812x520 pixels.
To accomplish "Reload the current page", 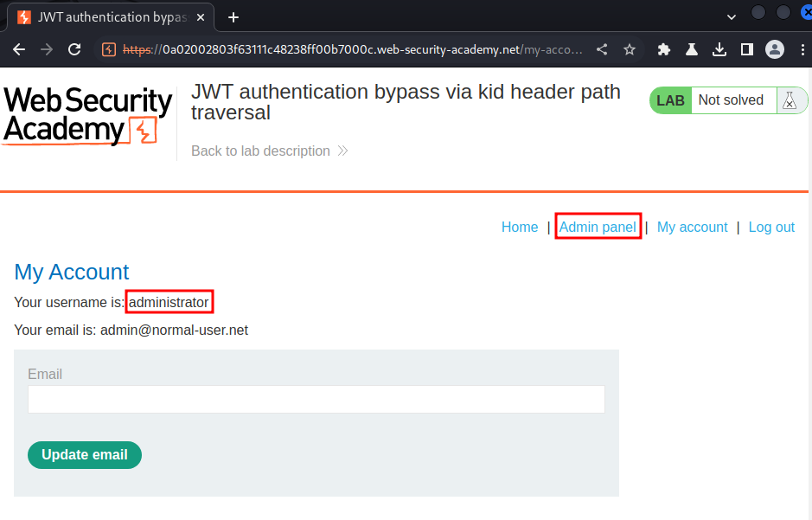I will tap(74, 49).
